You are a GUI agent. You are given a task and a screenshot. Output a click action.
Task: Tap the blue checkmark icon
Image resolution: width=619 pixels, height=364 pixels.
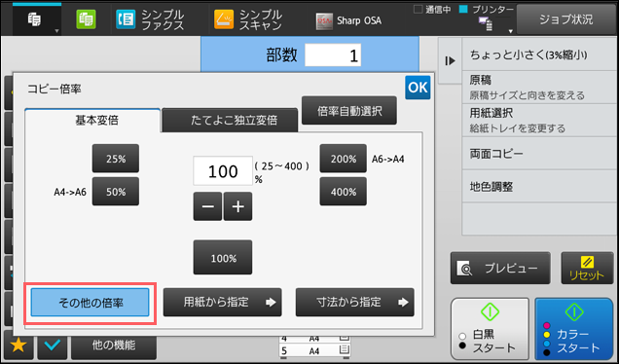pos(53,346)
